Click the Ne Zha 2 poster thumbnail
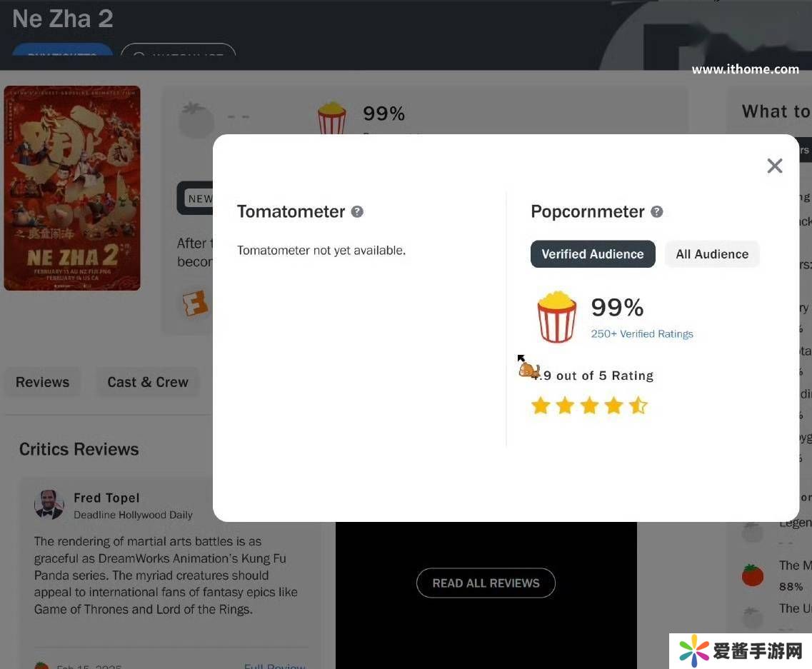Image resolution: width=812 pixels, height=669 pixels. coord(72,188)
